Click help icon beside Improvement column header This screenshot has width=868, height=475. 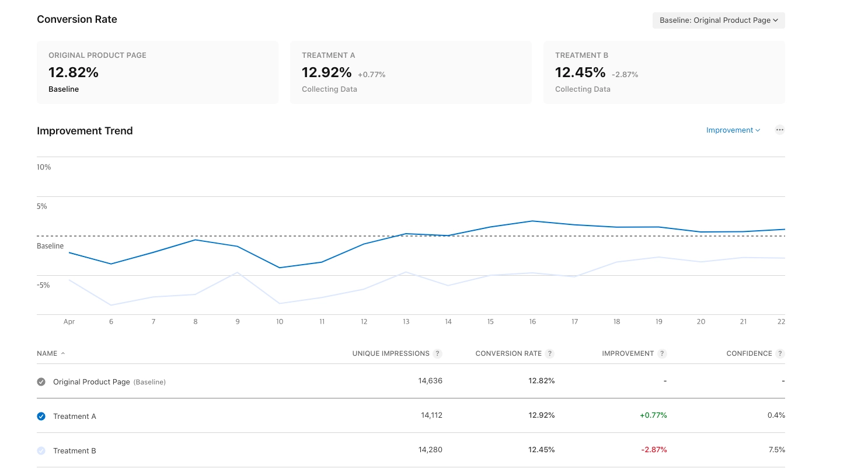click(662, 353)
